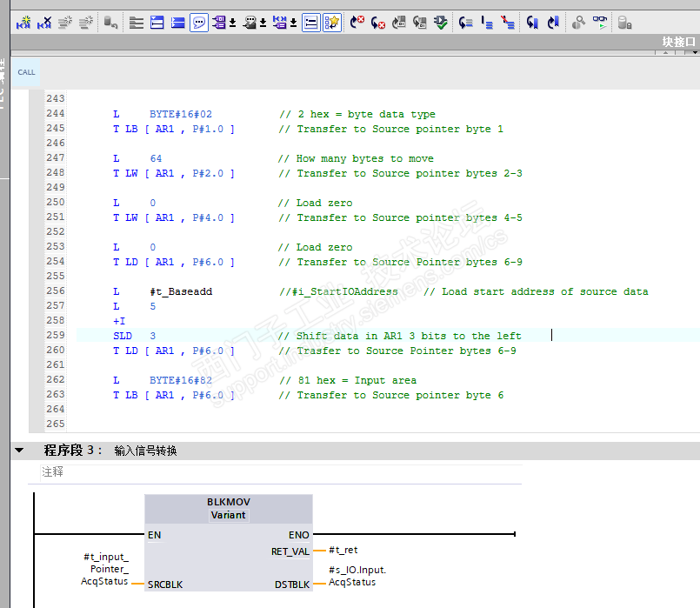
Task: Click the update inconsistent block calls icon
Action: tap(398, 23)
